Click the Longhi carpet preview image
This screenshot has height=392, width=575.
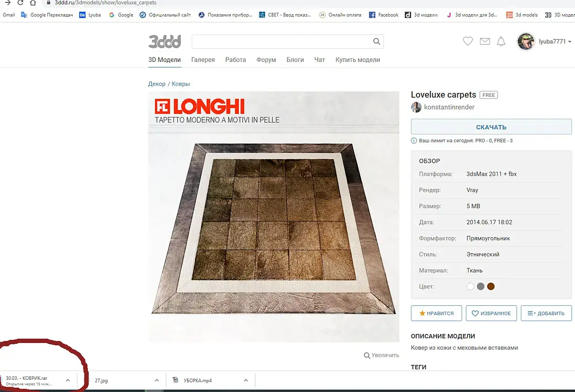pos(273,217)
